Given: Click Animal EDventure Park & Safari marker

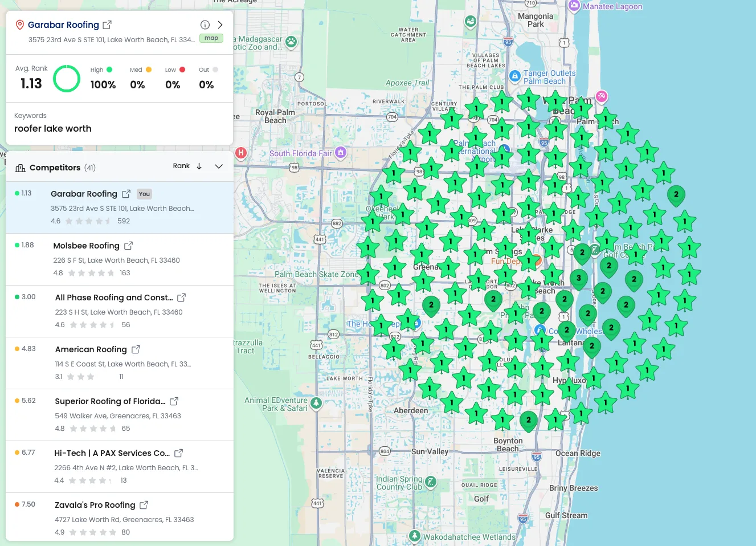Looking at the screenshot, I should click(x=316, y=404).
